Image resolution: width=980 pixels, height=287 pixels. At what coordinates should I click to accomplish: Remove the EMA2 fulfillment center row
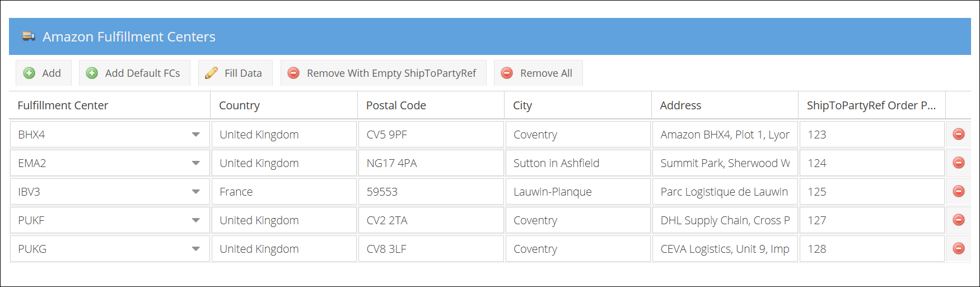click(959, 163)
